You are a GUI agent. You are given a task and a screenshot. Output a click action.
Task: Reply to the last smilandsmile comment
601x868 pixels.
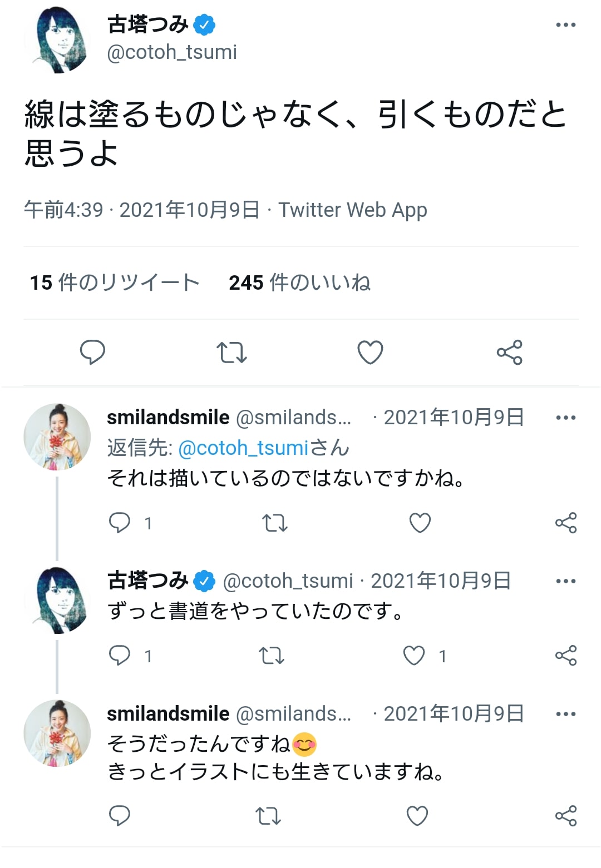pos(120,816)
